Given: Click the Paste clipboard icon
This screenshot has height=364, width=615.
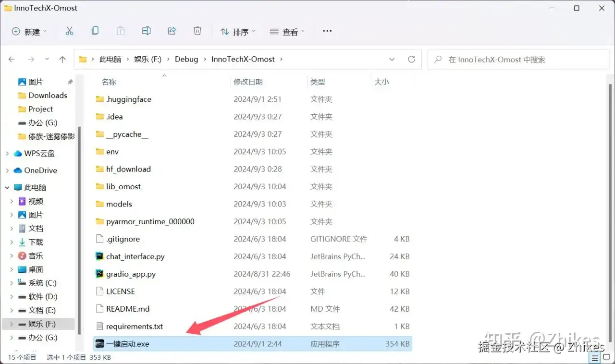Looking at the screenshot, I should 121,31.
